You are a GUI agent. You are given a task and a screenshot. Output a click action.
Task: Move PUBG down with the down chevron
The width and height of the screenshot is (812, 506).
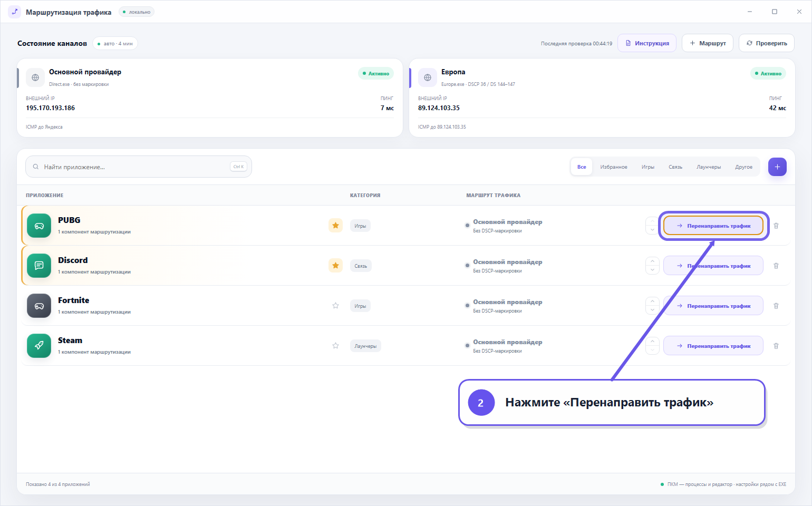pos(652,230)
